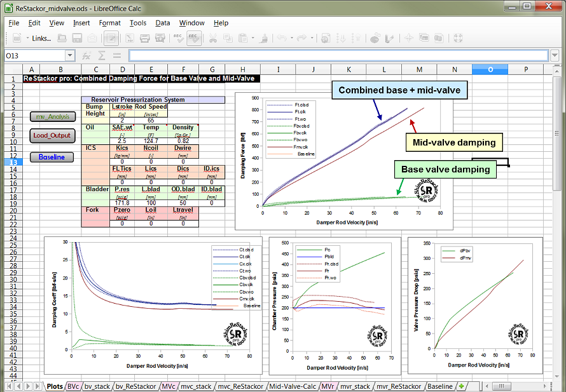This screenshot has width=566, height=392.
Task: Open the Name Box dropdown arrow
Action: (70, 55)
